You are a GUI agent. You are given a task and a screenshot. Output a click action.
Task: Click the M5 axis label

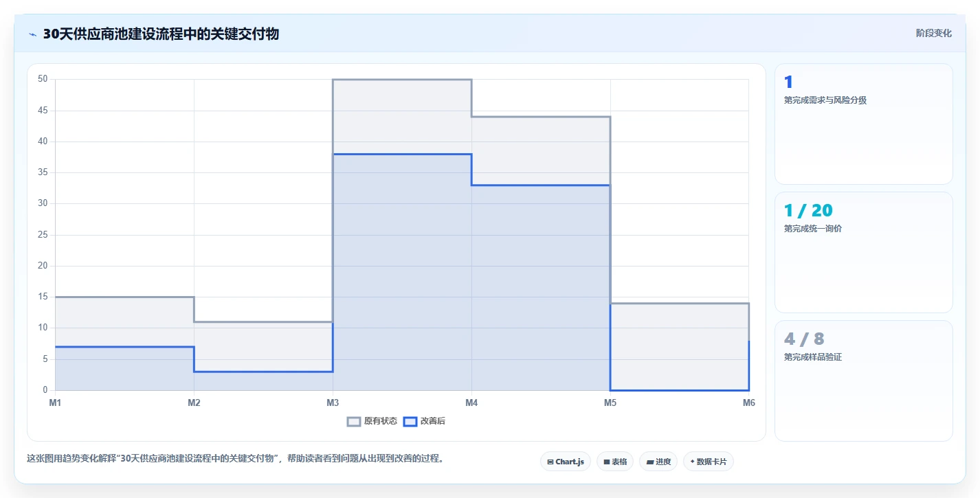pyautogui.click(x=610, y=403)
